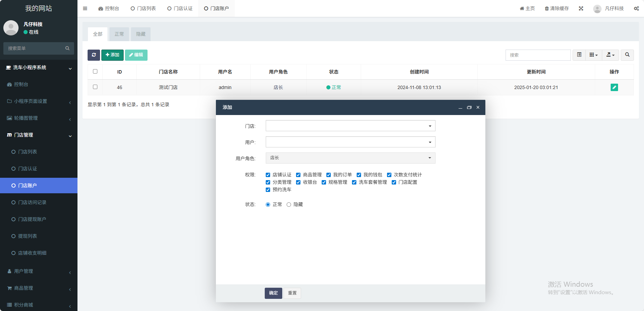Click the toggle list view icon
This screenshot has height=311, width=644.
pyautogui.click(x=579, y=55)
